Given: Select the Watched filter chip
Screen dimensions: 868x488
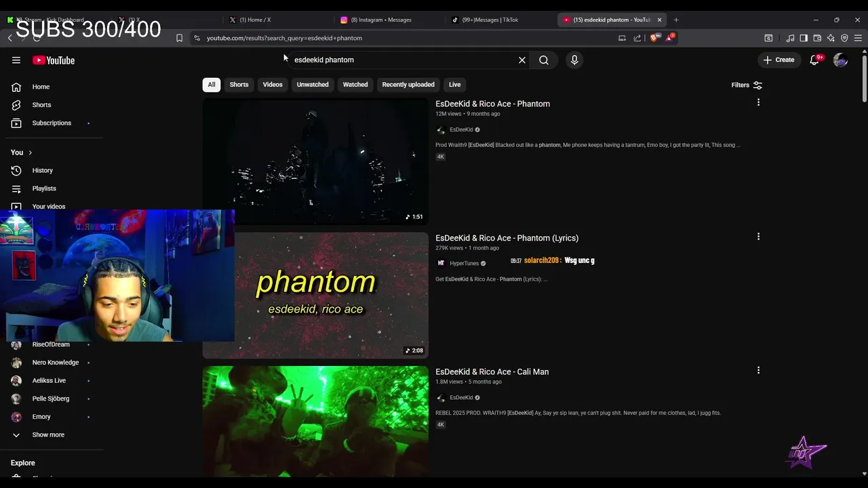Looking at the screenshot, I should click(x=355, y=85).
